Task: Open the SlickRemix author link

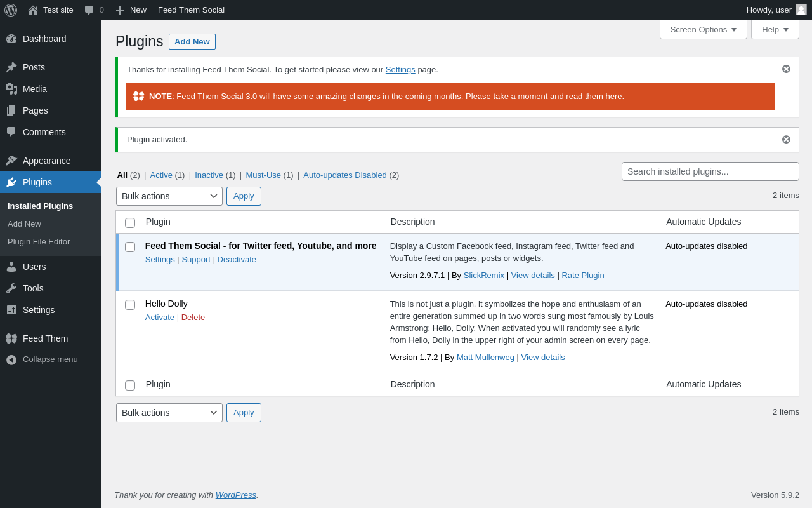Action: click(484, 276)
